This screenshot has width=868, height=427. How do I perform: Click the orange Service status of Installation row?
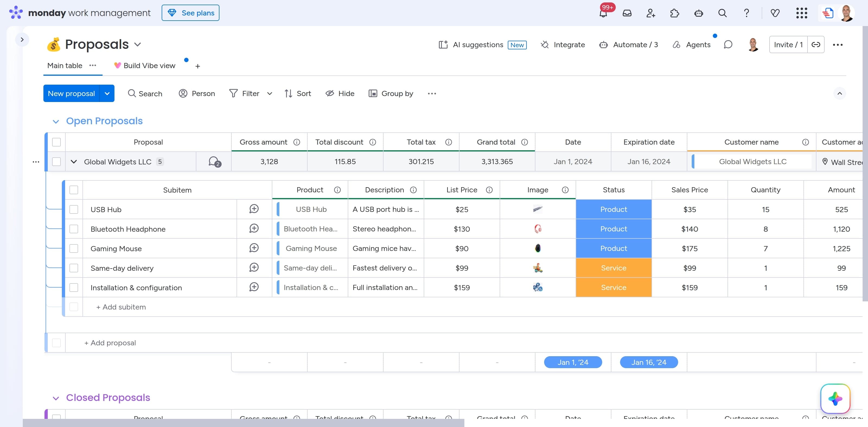click(614, 288)
